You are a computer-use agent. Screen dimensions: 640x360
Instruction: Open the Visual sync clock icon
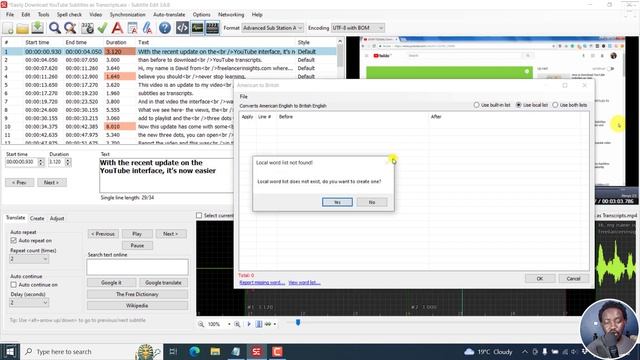point(87,28)
